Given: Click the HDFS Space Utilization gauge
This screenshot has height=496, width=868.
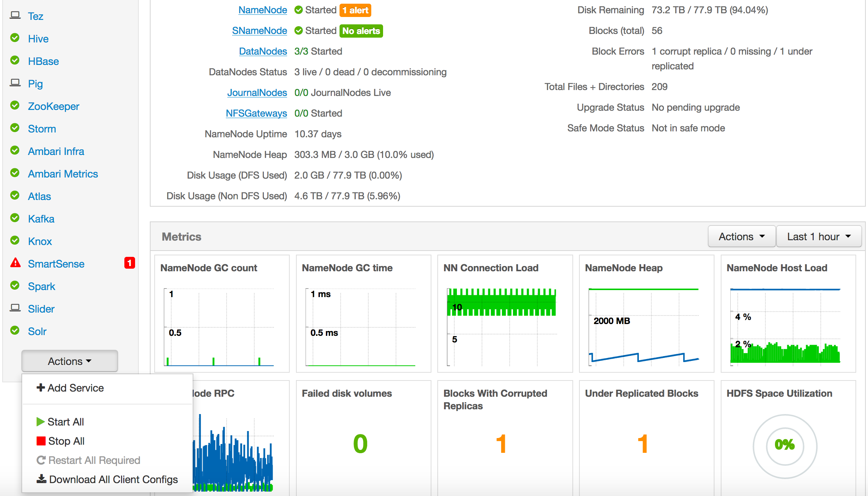Looking at the screenshot, I should [785, 446].
